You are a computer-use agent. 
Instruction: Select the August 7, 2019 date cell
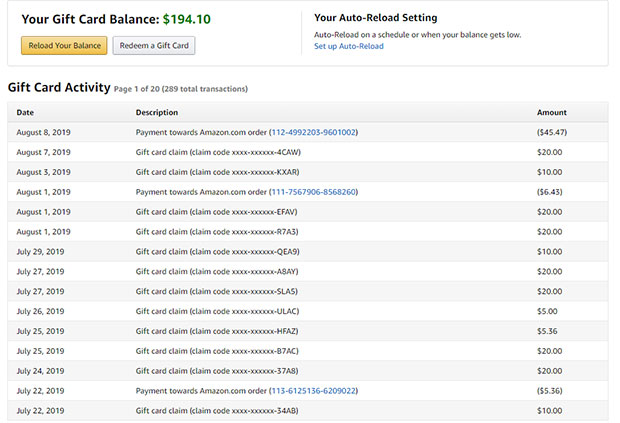click(x=43, y=152)
